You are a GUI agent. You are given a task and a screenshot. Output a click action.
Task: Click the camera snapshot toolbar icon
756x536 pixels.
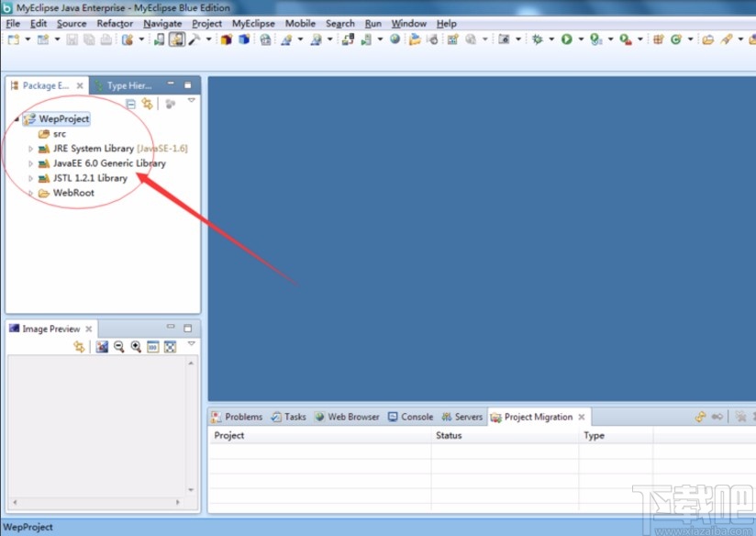(x=504, y=39)
